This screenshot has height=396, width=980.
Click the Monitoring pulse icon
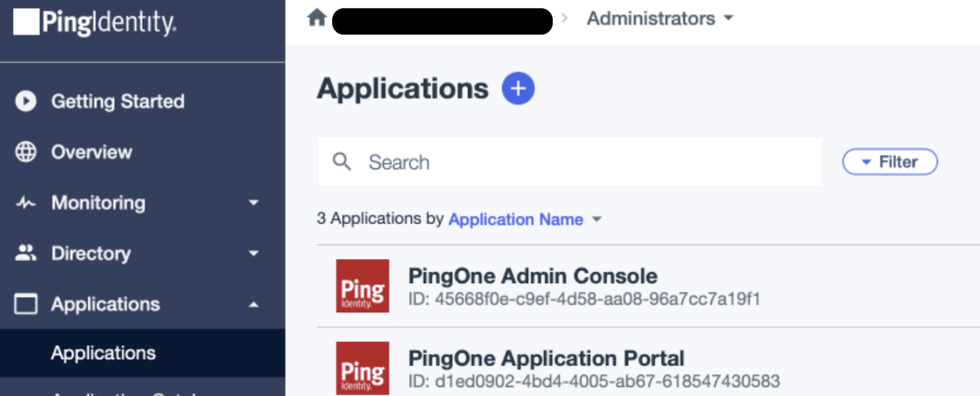tap(25, 203)
